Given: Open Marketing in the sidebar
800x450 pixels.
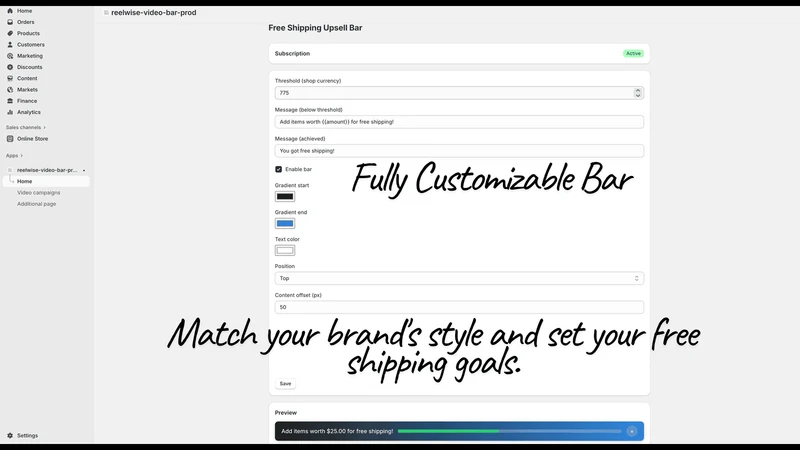Looking at the screenshot, I should click(x=30, y=56).
